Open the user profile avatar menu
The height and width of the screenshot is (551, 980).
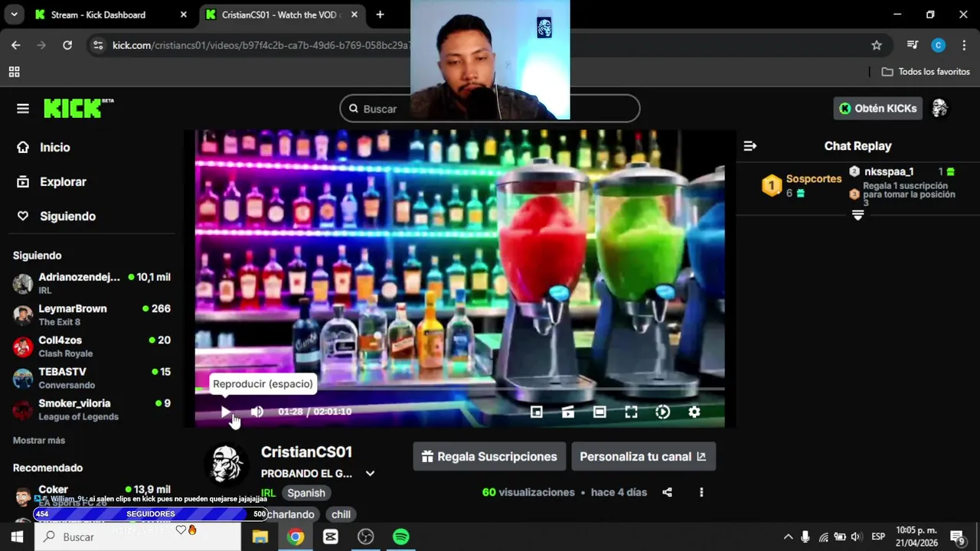click(x=939, y=109)
